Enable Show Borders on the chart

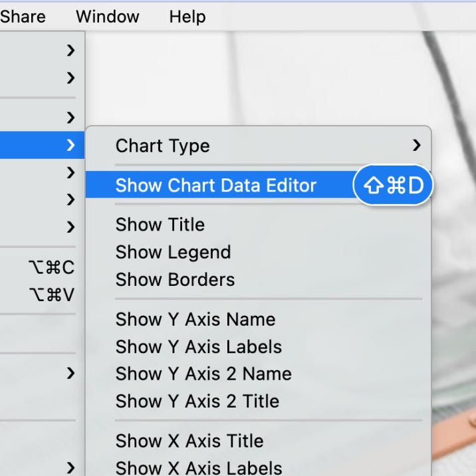click(176, 279)
